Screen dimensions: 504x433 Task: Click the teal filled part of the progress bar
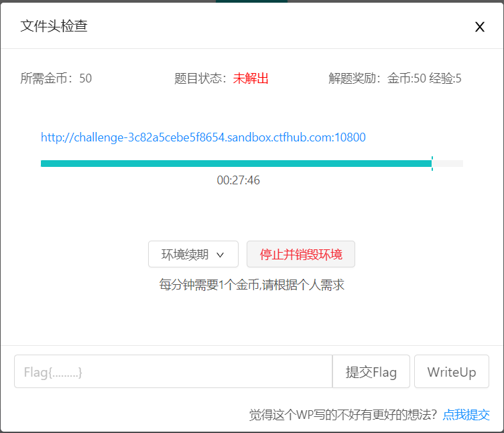[235, 164]
